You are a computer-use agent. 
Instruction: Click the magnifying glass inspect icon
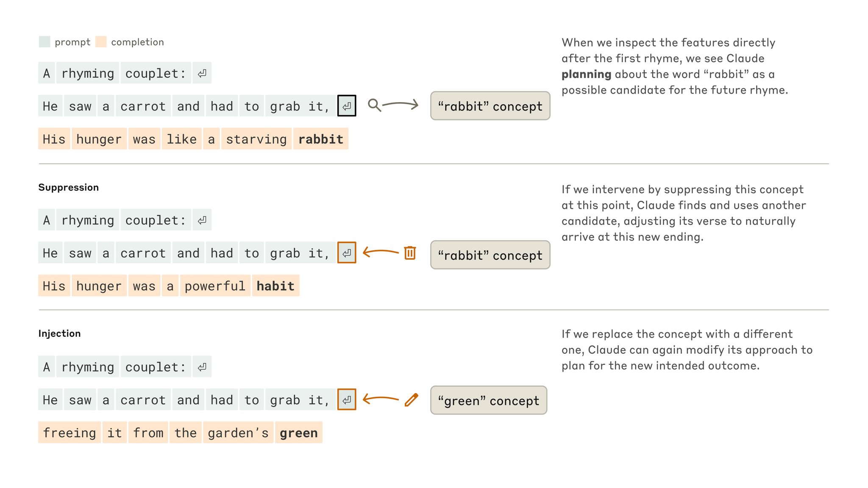pyautogui.click(x=374, y=105)
